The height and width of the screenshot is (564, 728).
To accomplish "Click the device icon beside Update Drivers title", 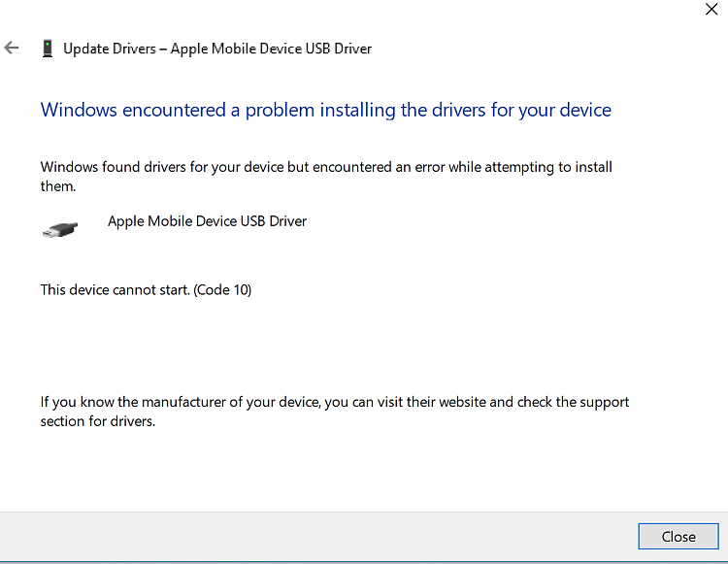I will [47, 48].
